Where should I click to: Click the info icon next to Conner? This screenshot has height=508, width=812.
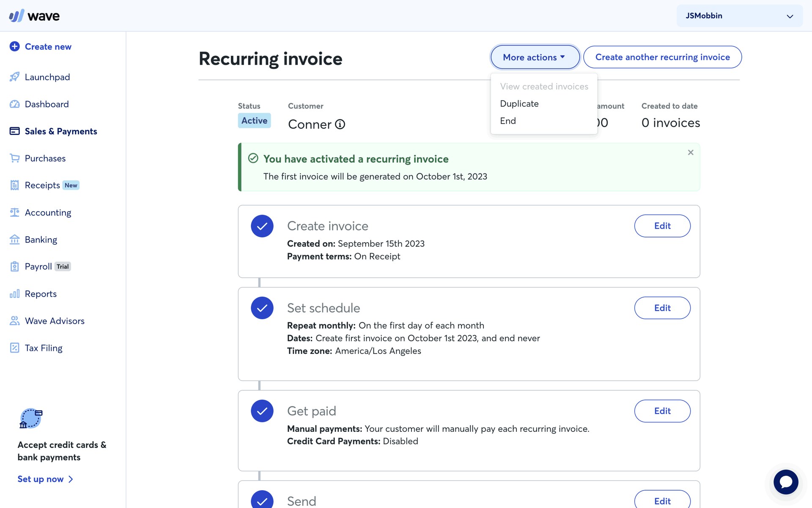pos(340,124)
